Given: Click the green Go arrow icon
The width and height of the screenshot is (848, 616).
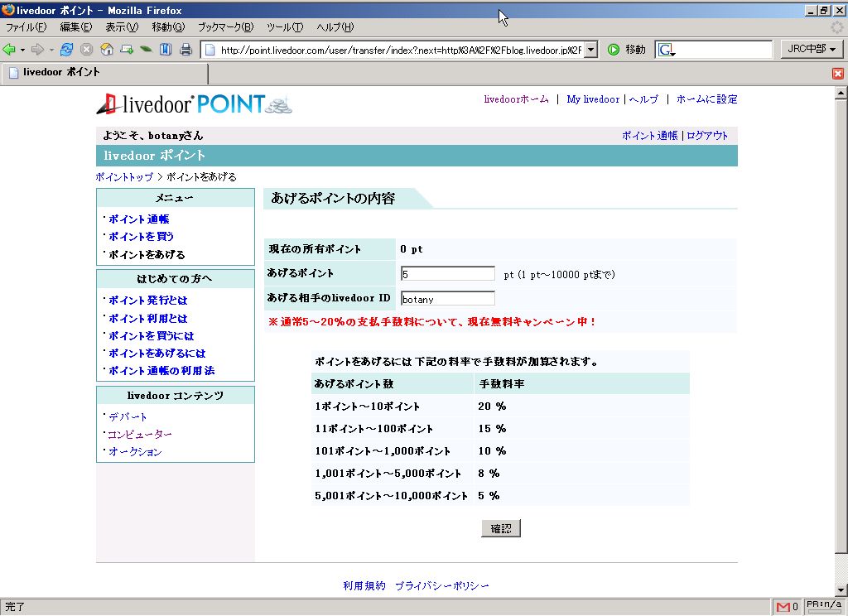Looking at the screenshot, I should pyautogui.click(x=614, y=50).
